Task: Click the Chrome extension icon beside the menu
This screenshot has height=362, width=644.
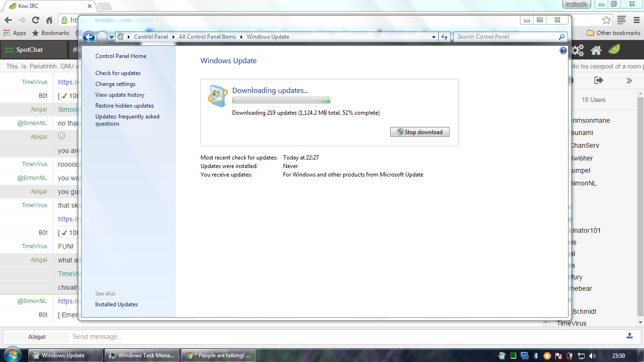Action: 621,20
